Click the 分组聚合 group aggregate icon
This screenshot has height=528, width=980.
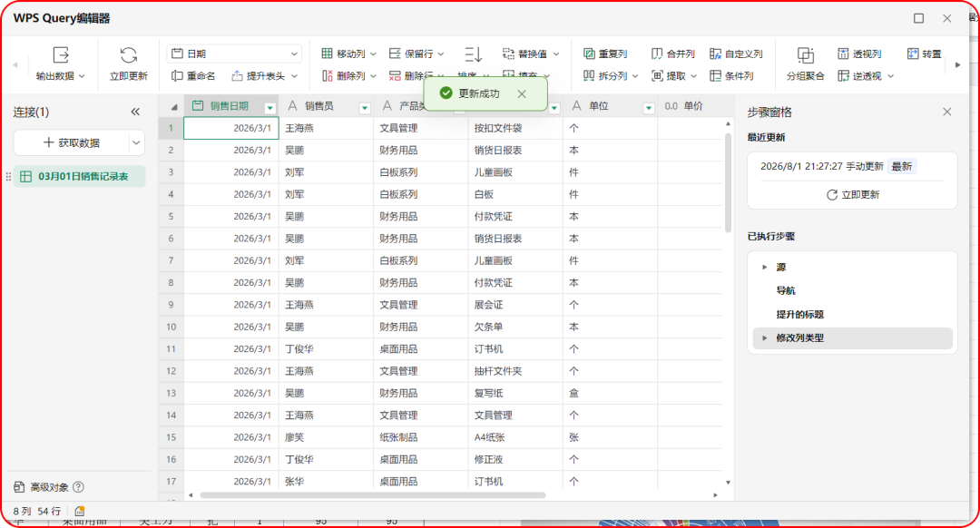tap(806, 55)
